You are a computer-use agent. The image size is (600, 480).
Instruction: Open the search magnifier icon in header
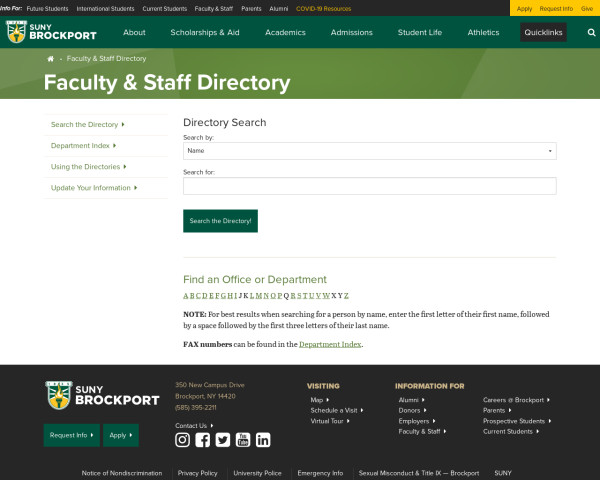(591, 33)
